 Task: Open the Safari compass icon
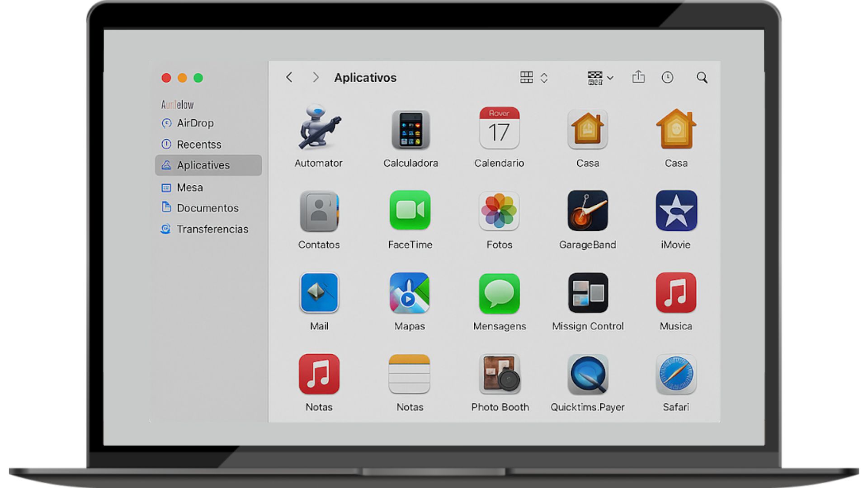676,374
